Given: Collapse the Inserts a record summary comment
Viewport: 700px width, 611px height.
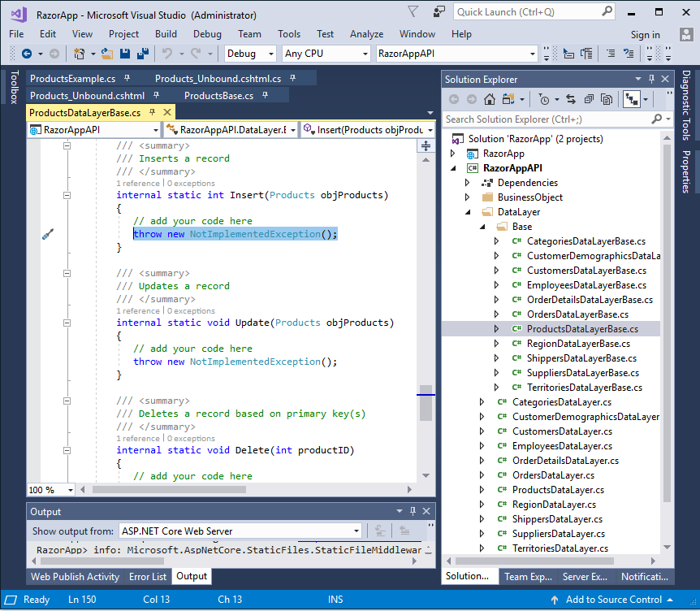Looking at the screenshot, I should click(x=67, y=145).
